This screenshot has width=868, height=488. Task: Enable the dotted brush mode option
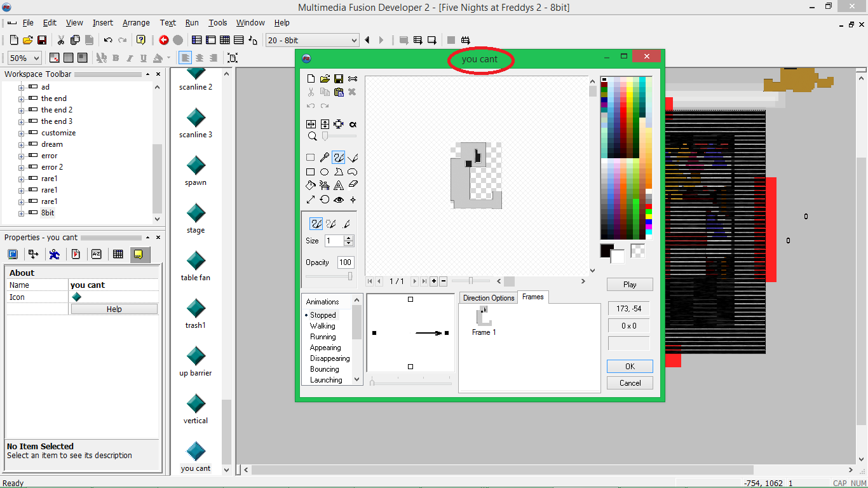click(x=331, y=224)
